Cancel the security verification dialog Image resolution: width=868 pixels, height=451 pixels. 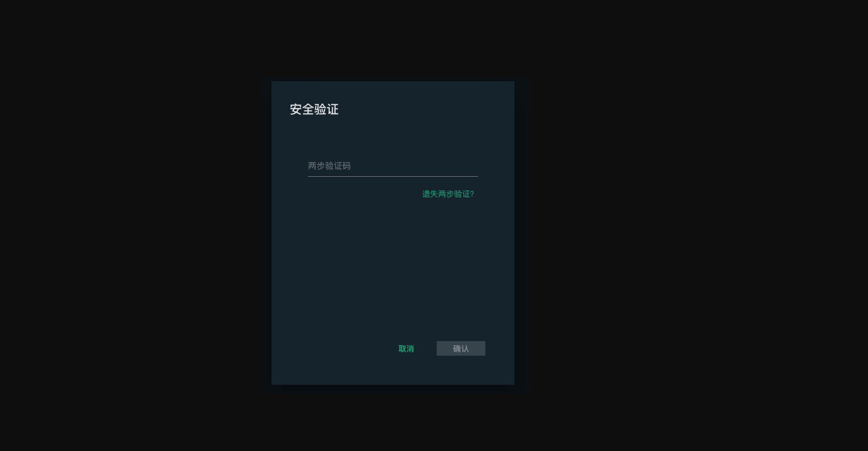pyautogui.click(x=406, y=348)
